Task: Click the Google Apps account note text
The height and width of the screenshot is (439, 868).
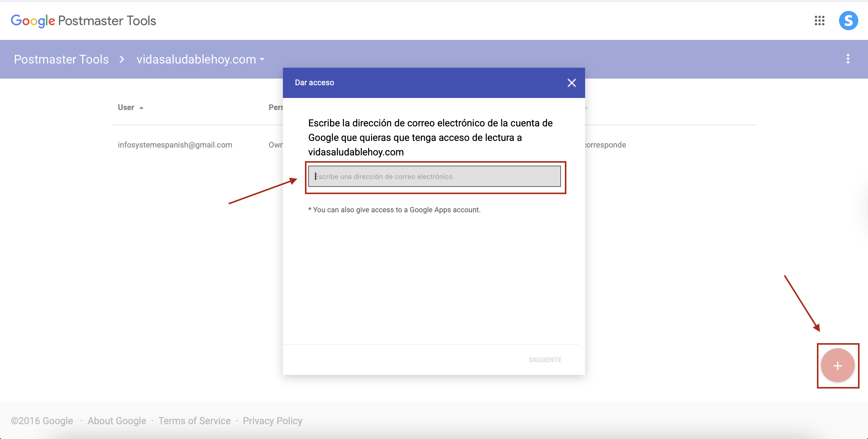Action: point(394,210)
